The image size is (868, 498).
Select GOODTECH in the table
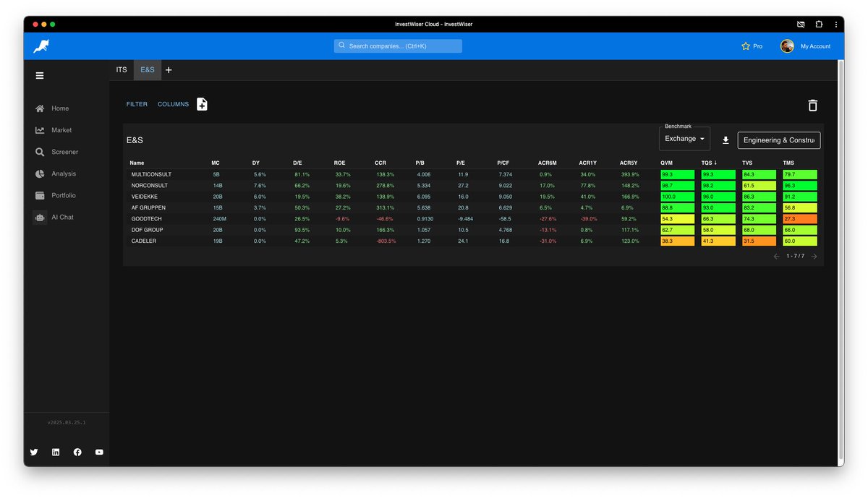(145, 218)
